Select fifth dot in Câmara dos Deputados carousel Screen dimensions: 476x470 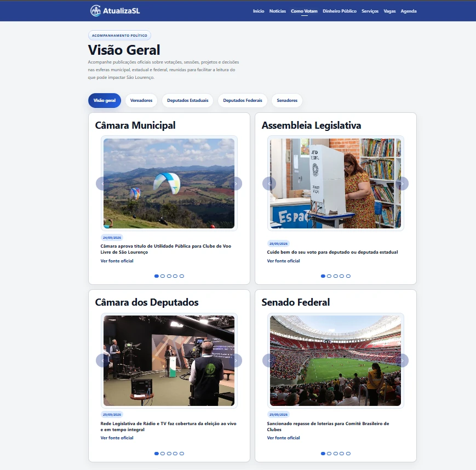click(x=181, y=454)
